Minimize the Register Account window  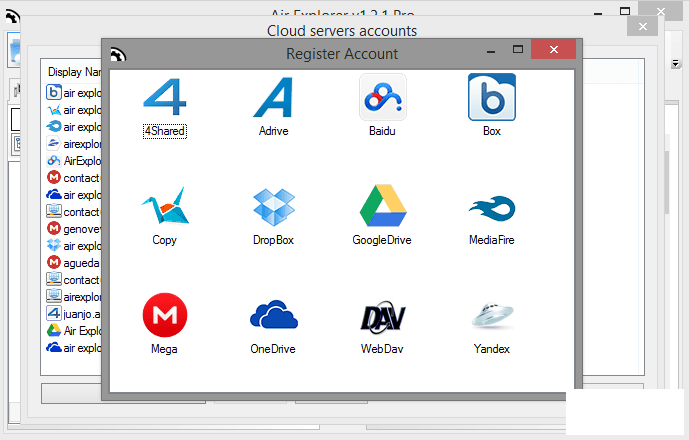[x=491, y=51]
